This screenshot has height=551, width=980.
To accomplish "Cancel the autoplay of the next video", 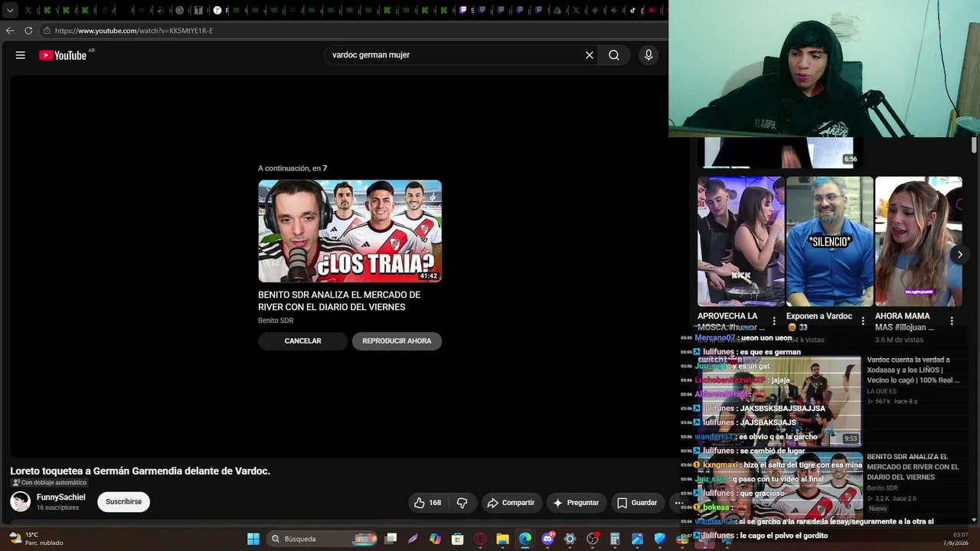I will point(302,341).
